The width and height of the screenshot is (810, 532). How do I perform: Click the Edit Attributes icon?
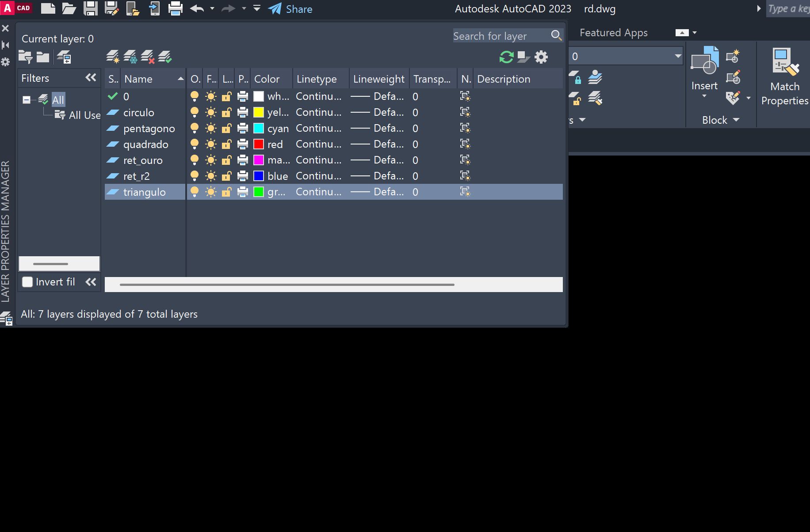(733, 98)
